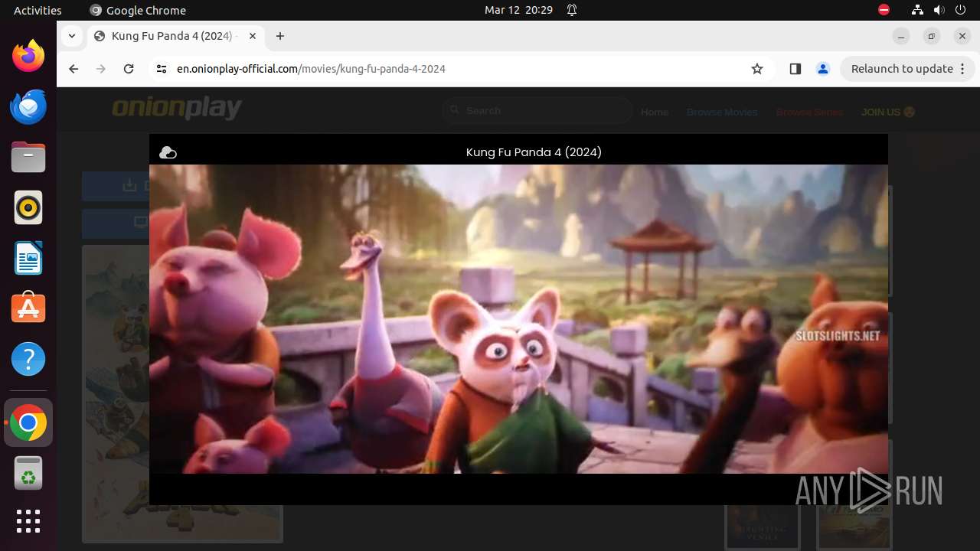Open Browse Movies nav link

[x=722, y=112]
